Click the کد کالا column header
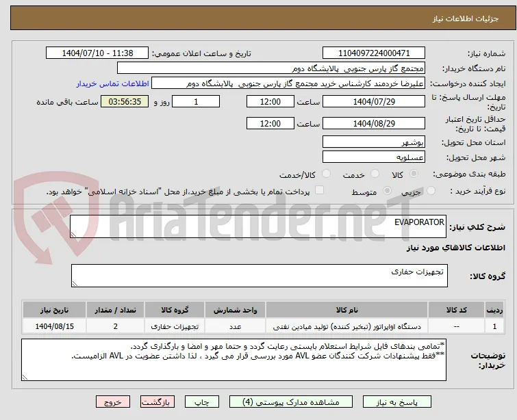517x420 pixels. tap(456, 310)
